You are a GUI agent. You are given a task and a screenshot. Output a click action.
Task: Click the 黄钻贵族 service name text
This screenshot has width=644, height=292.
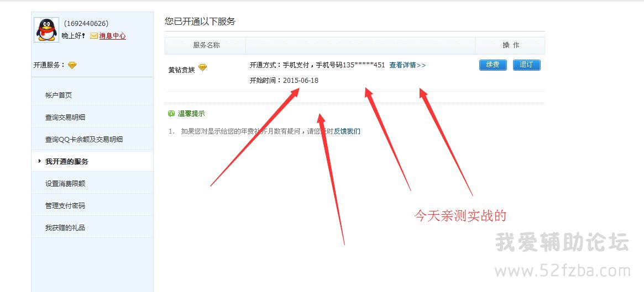click(x=181, y=70)
